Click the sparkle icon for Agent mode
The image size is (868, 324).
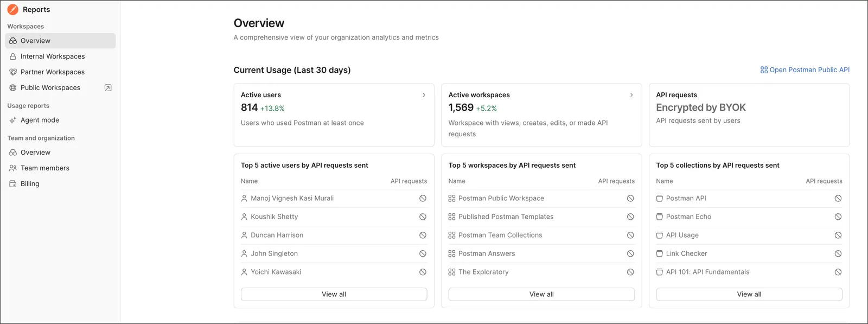coord(13,120)
